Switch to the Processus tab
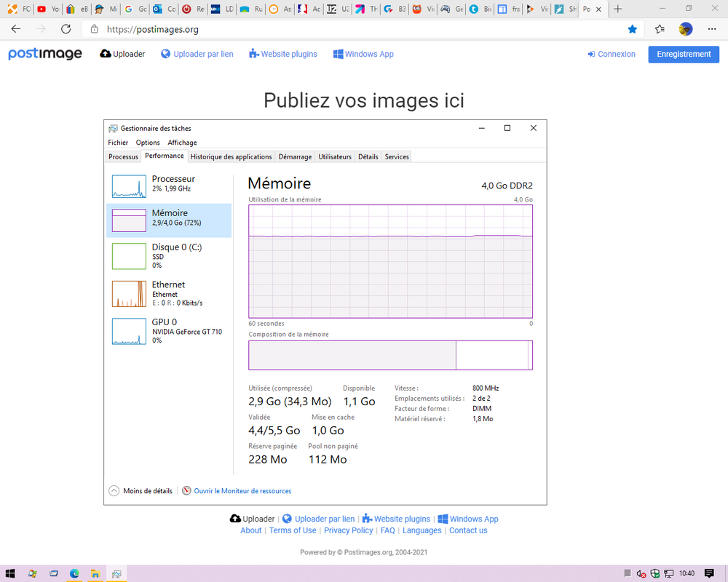 click(x=123, y=157)
